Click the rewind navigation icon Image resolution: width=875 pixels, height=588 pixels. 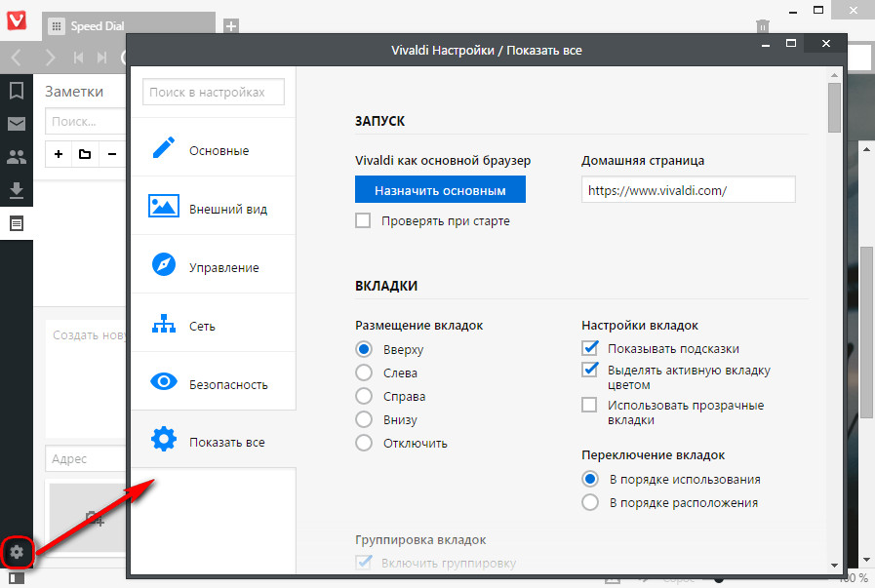[79, 58]
